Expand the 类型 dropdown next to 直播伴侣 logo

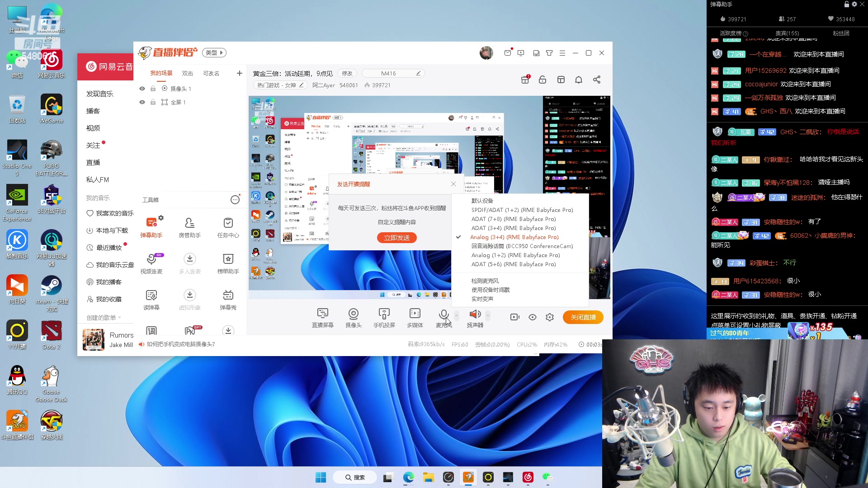pos(214,52)
